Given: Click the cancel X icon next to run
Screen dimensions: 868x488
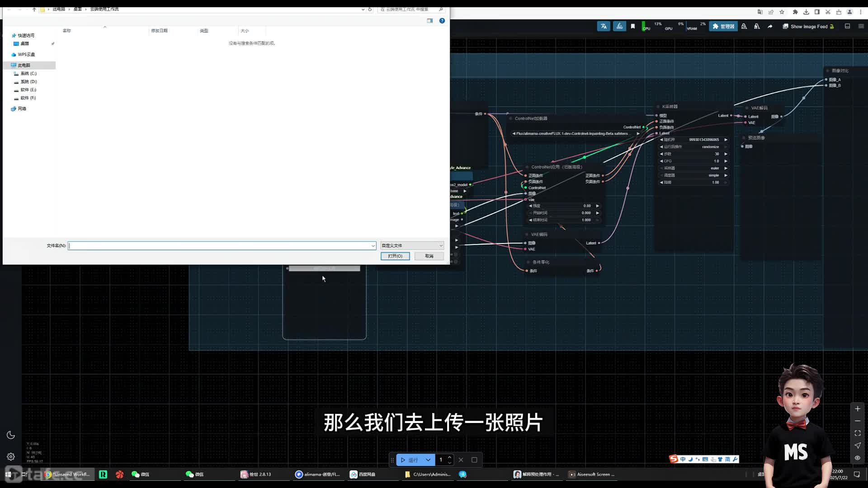Looking at the screenshot, I should (x=461, y=460).
